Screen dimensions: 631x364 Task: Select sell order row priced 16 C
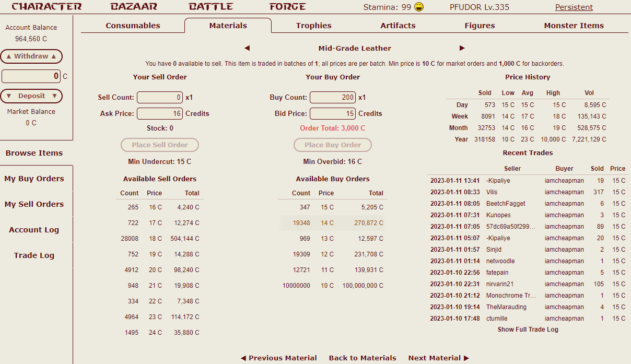(160, 207)
